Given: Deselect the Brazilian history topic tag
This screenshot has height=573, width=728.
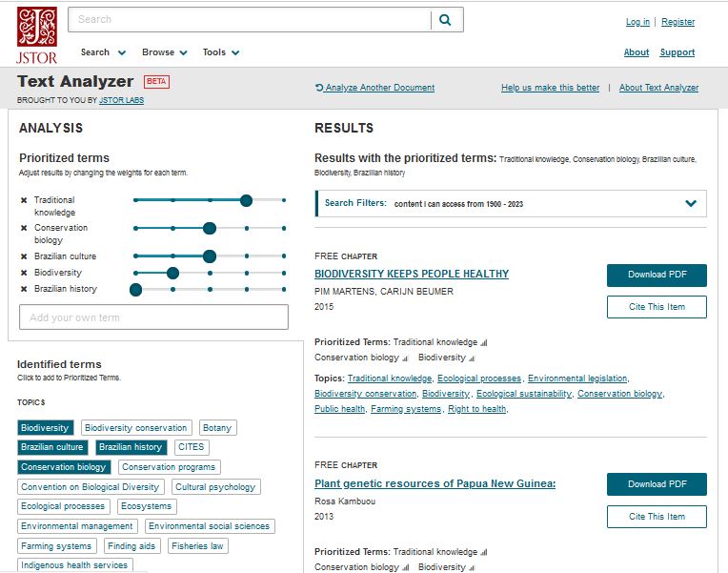Looking at the screenshot, I should click(131, 447).
